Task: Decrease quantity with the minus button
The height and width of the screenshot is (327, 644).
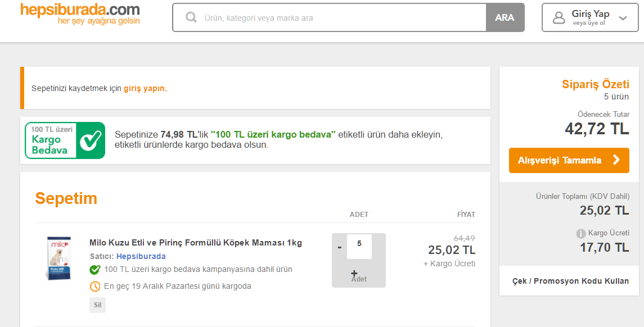Action: [x=340, y=247]
